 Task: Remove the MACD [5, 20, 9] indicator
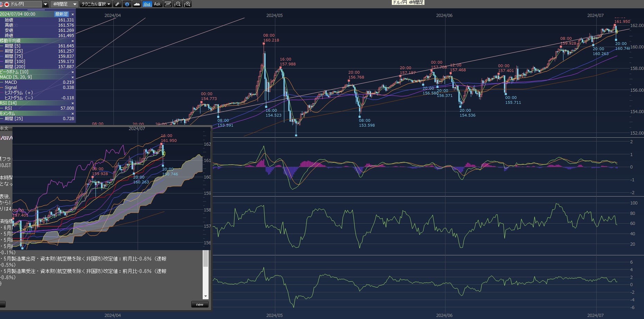[73, 77]
